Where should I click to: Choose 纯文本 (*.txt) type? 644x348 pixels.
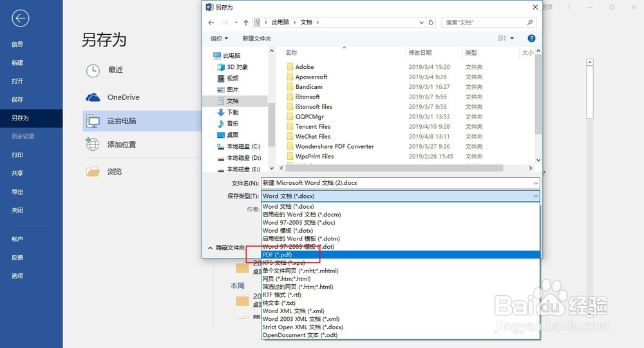(x=401, y=303)
